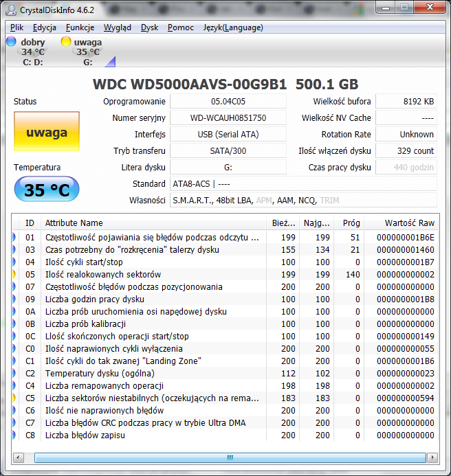Select row 'Liczba remapowanych operacji'
The height and width of the screenshot is (476, 451).
[225, 386]
